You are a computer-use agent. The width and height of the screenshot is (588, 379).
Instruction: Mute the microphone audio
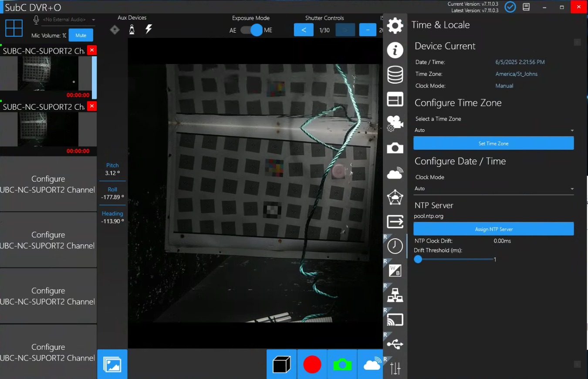pyautogui.click(x=81, y=35)
